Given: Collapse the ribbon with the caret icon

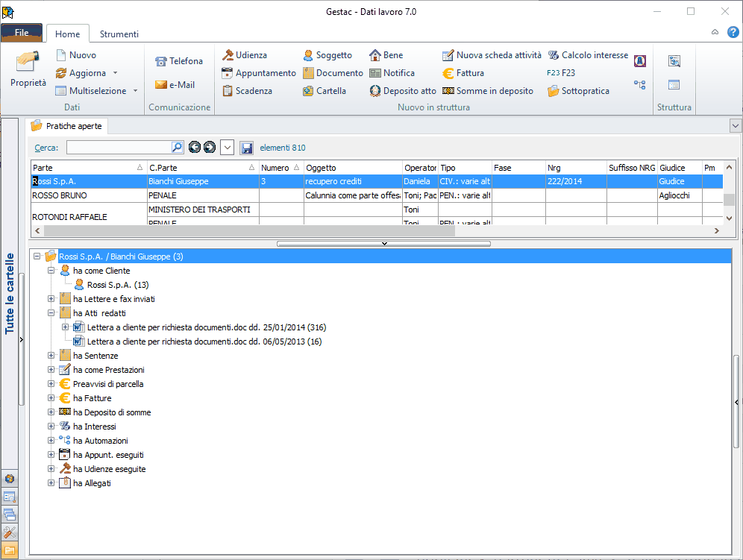Looking at the screenshot, I should click(715, 32).
